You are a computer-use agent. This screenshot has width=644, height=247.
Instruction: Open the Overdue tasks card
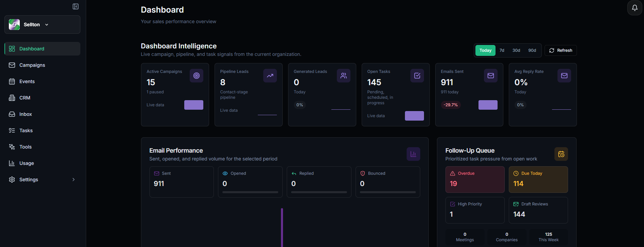click(475, 180)
